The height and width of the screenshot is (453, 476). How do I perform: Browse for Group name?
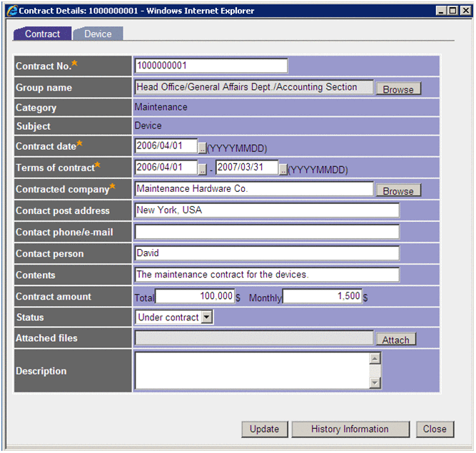(398, 89)
